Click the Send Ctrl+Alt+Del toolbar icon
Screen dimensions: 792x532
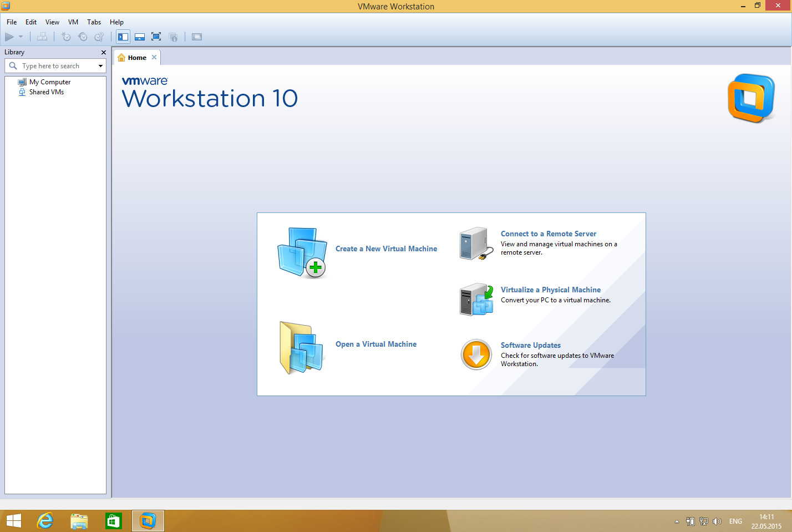point(42,37)
